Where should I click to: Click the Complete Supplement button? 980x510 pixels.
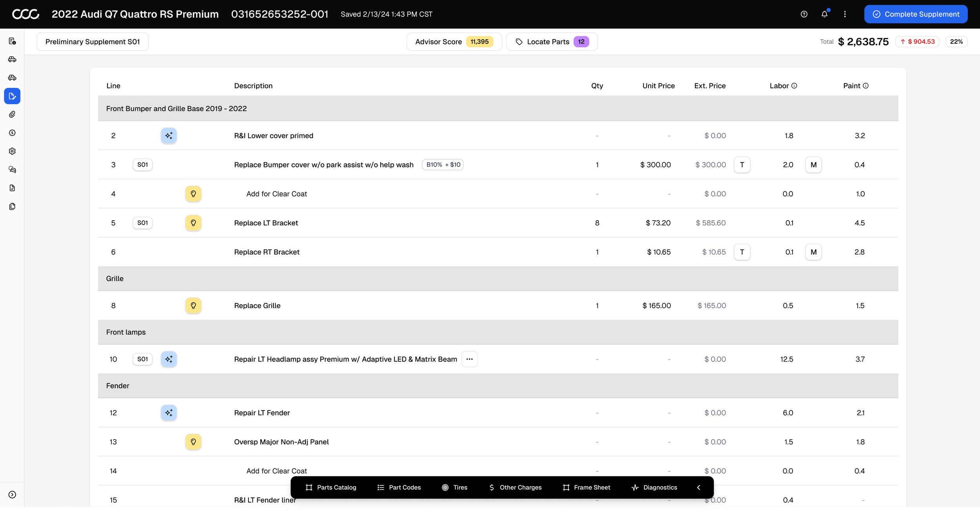(916, 14)
